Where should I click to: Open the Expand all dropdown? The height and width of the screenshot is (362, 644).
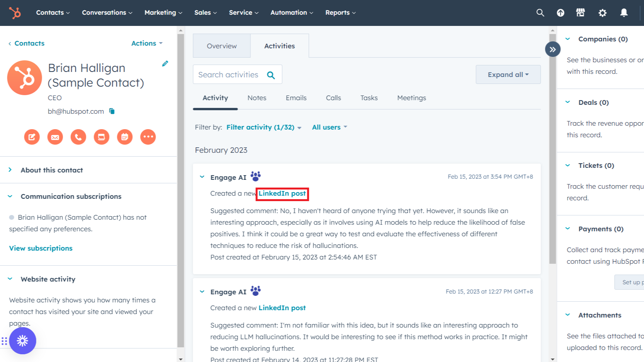tap(508, 75)
